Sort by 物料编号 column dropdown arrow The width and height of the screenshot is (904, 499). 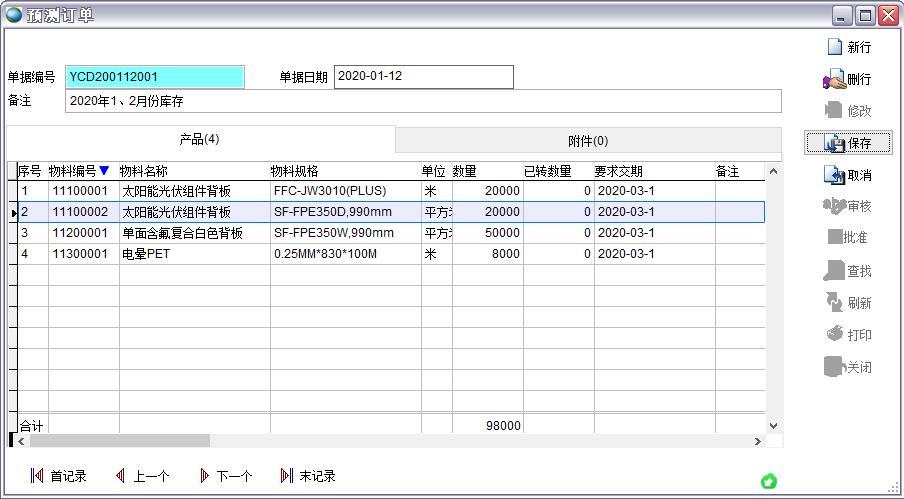point(104,171)
